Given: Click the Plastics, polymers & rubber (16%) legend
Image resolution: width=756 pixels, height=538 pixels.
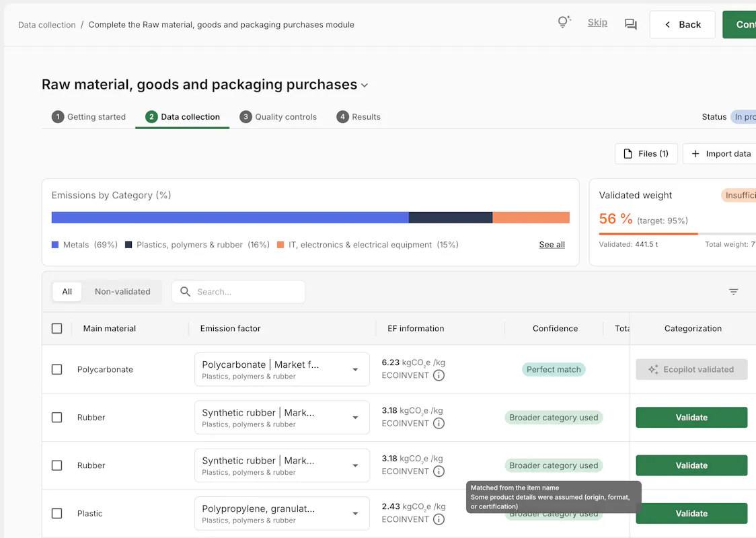Looking at the screenshot, I should pos(198,244).
